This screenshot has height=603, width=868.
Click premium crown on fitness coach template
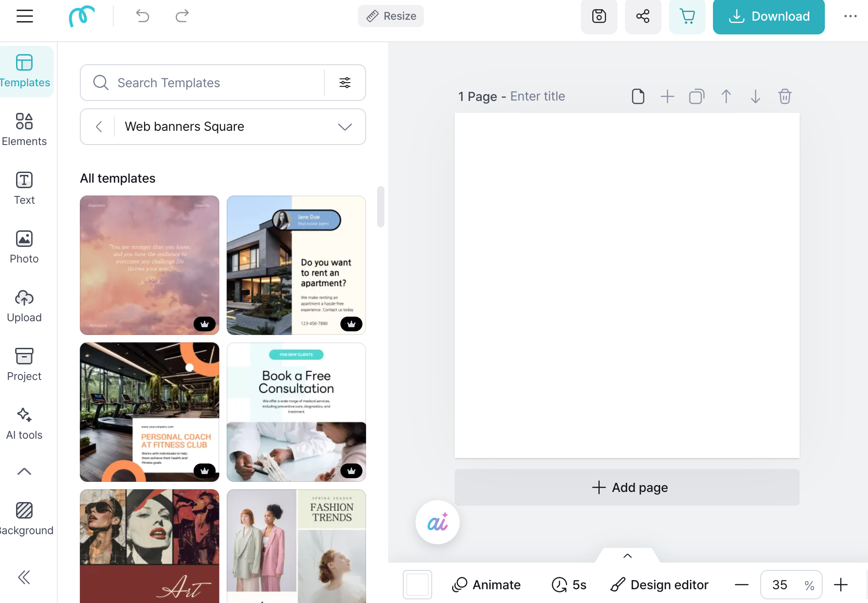pyautogui.click(x=205, y=471)
